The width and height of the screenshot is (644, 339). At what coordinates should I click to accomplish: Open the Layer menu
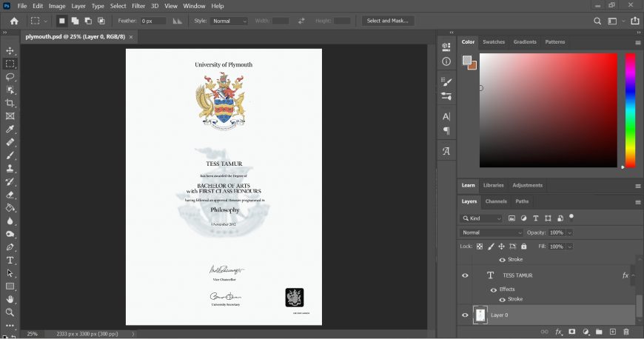pyautogui.click(x=78, y=6)
